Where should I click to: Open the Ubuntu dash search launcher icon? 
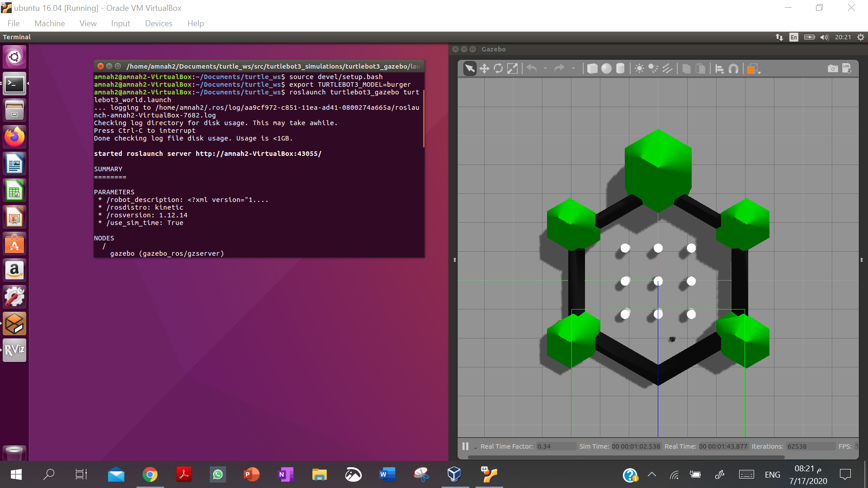pos(14,57)
